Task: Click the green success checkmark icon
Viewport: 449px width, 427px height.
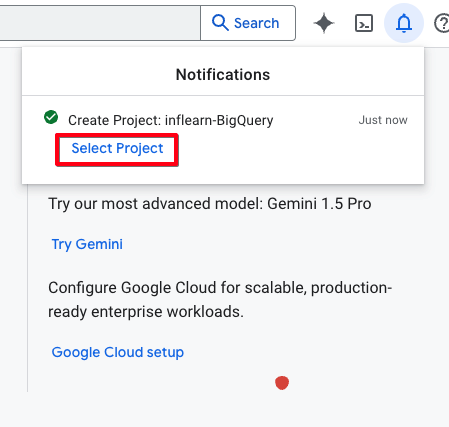Action: 51,117
